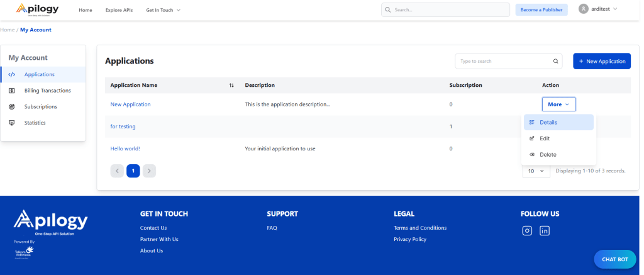Click the Subscriptions icon in sidebar
The width and height of the screenshot is (644, 275).
click(12, 107)
